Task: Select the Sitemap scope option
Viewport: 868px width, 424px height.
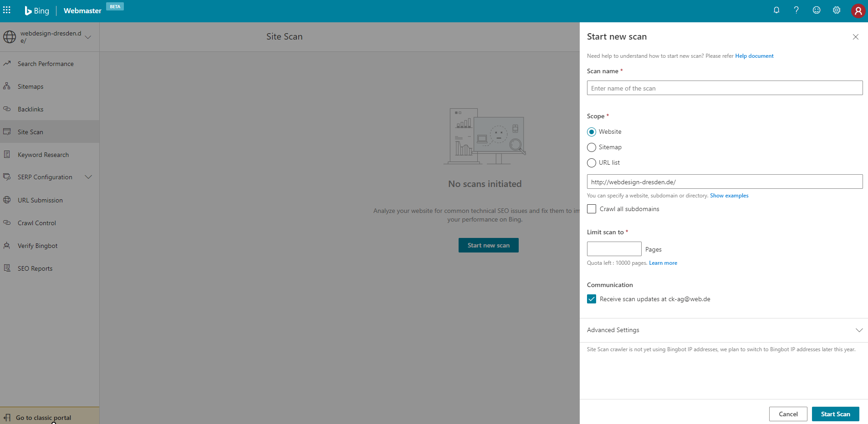Action: click(592, 147)
